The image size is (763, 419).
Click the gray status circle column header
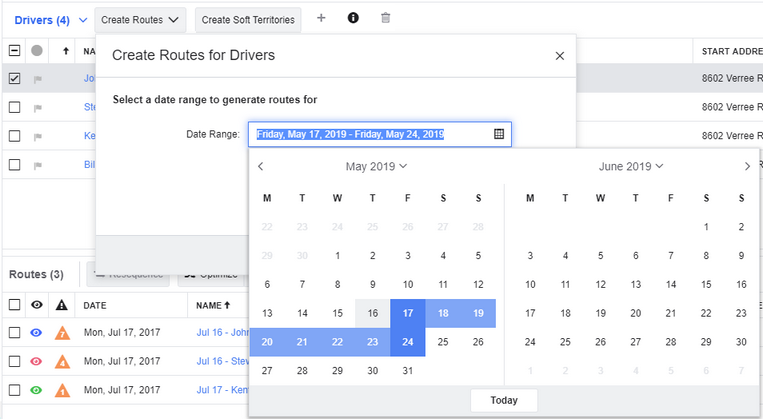[x=36, y=50]
